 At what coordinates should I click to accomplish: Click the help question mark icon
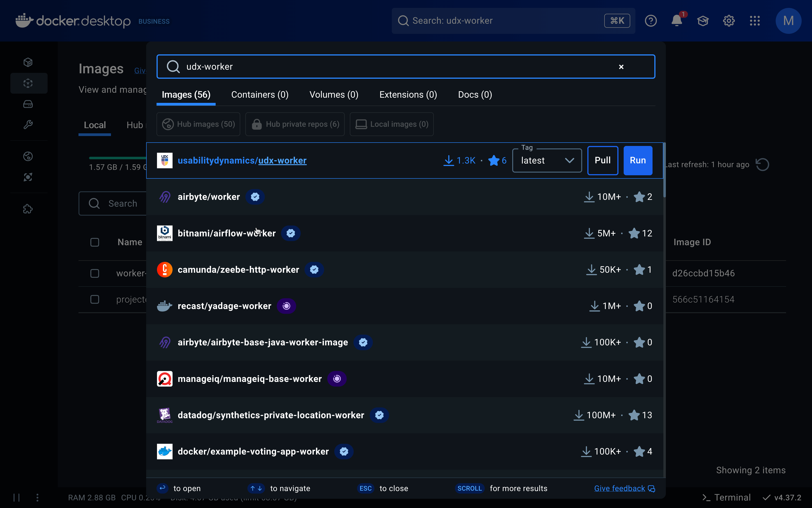click(651, 21)
